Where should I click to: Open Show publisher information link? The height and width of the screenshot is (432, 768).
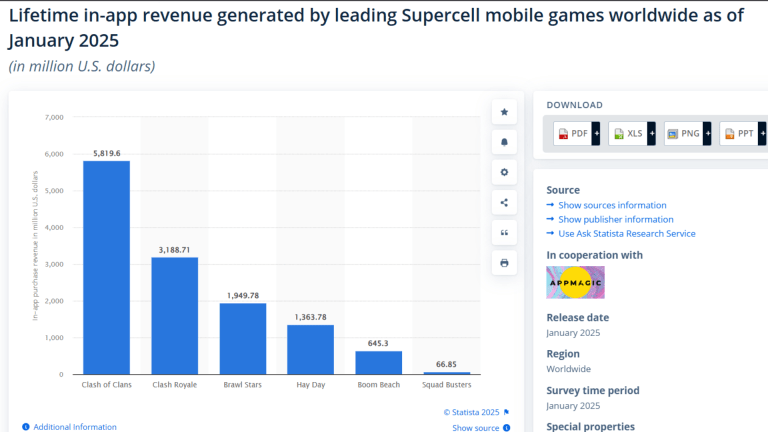[615, 219]
